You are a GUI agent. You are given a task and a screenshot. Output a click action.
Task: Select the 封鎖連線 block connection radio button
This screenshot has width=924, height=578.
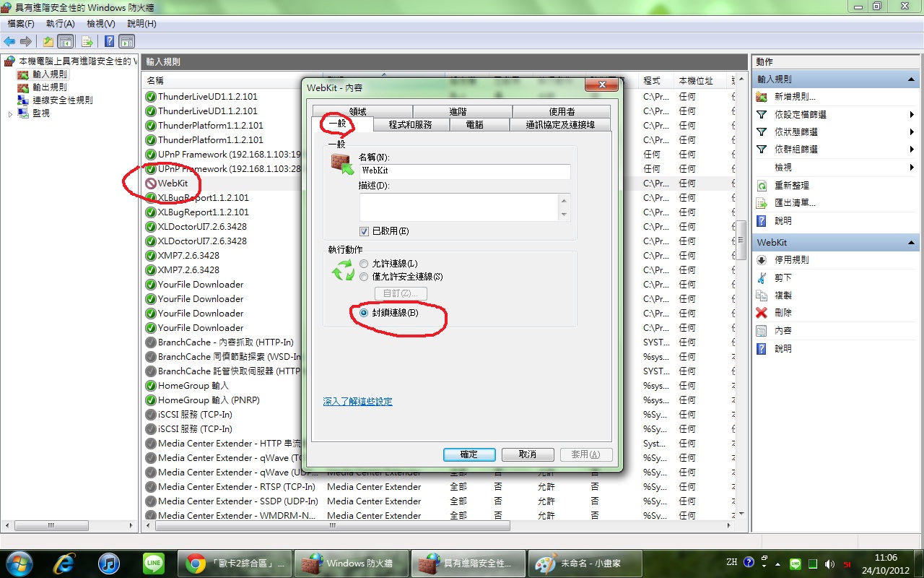pos(364,313)
